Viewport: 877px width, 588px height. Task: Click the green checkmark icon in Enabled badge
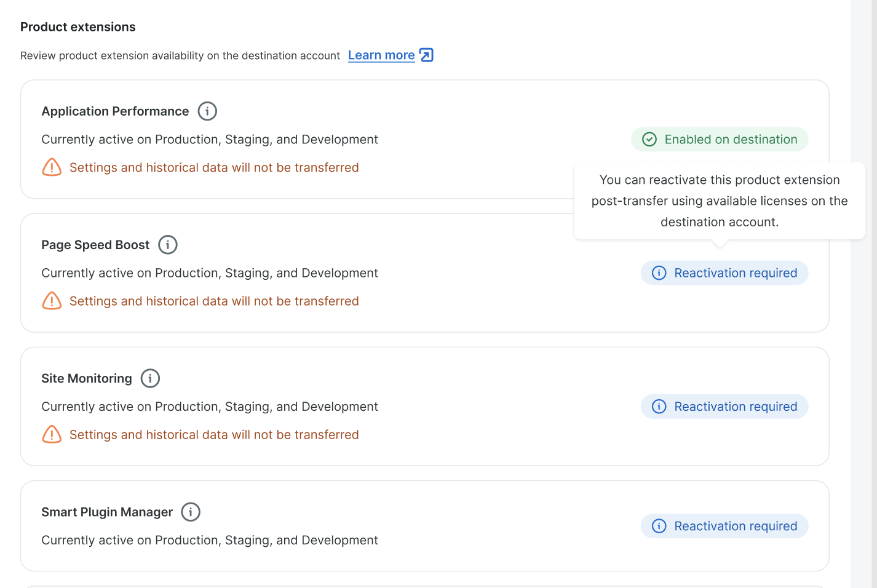pyautogui.click(x=649, y=140)
